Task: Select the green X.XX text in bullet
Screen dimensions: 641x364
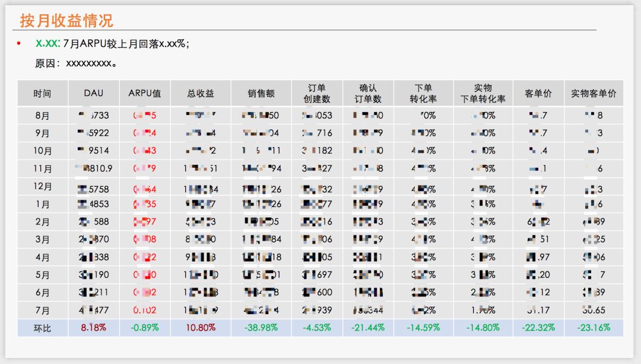Action: 47,44
